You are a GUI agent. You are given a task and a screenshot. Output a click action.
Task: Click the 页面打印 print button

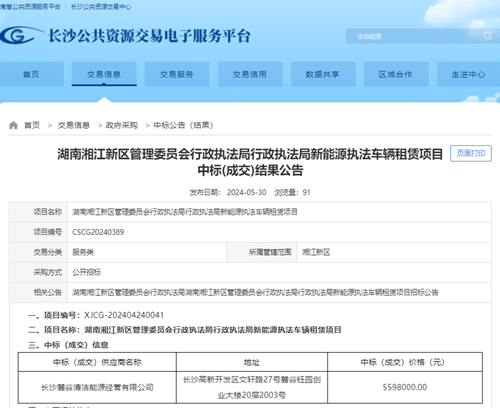471,153
